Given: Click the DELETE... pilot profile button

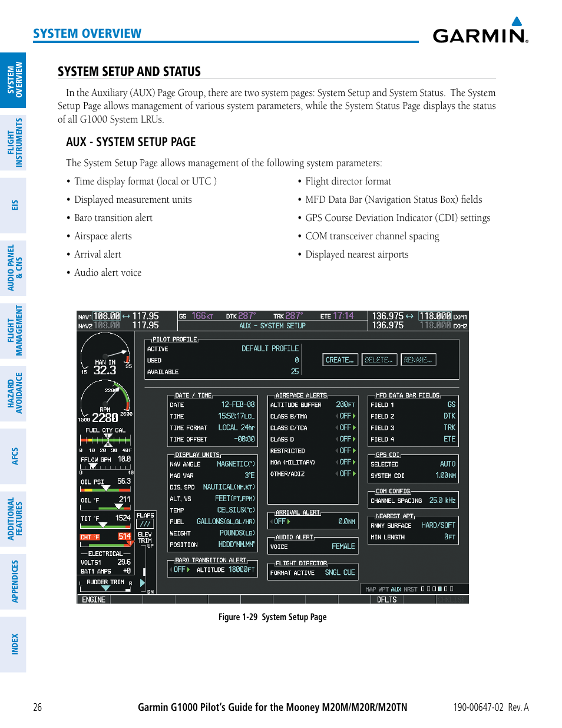Looking at the screenshot, I should [x=379, y=360].
